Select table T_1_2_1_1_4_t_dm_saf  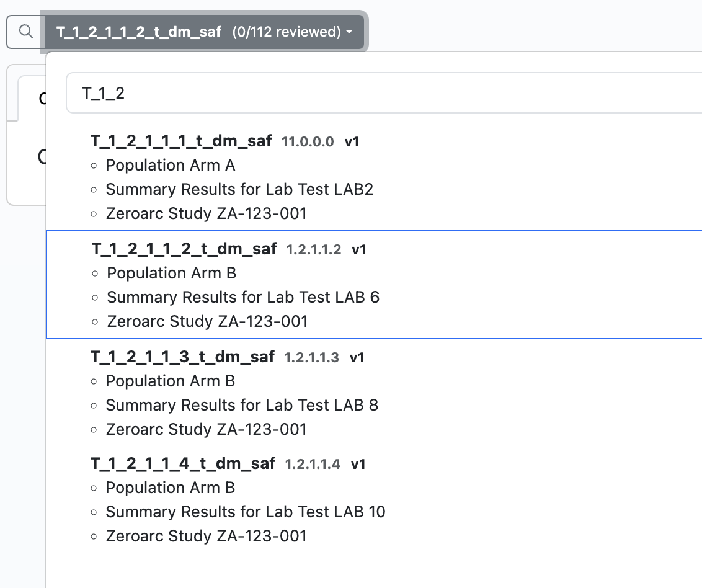click(x=184, y=463)
